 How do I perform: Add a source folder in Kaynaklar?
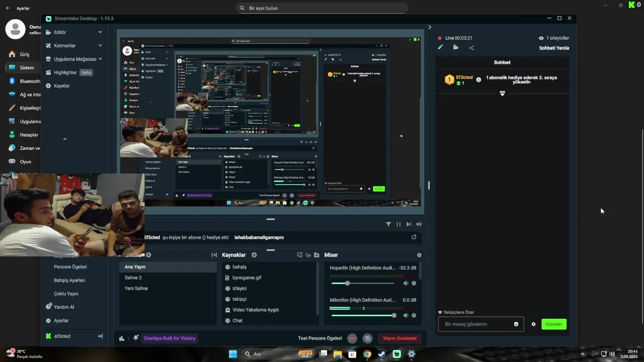[x=316, y=255]
